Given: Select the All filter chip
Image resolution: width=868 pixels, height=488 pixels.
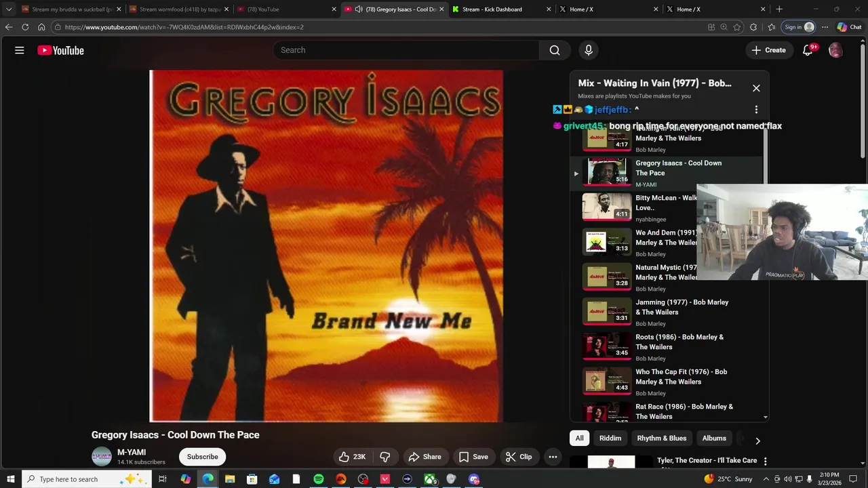Looking at the screenshot, I should [579, 438].
